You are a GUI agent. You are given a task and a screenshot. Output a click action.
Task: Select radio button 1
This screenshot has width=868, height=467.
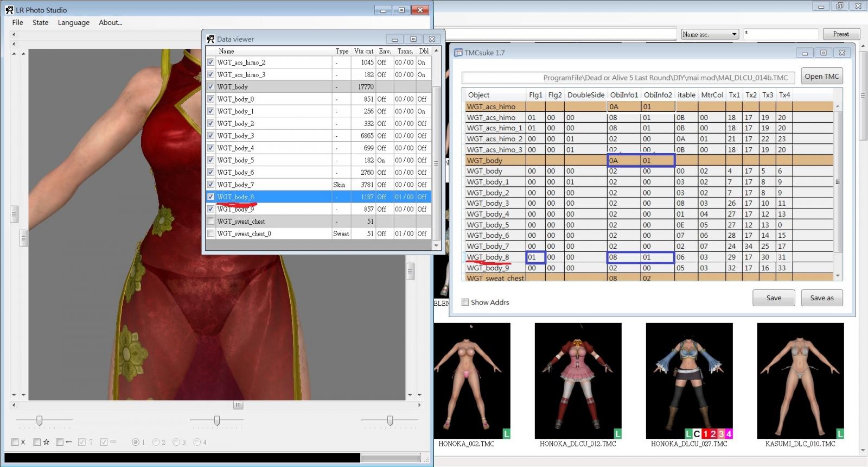tap(136, 442)
